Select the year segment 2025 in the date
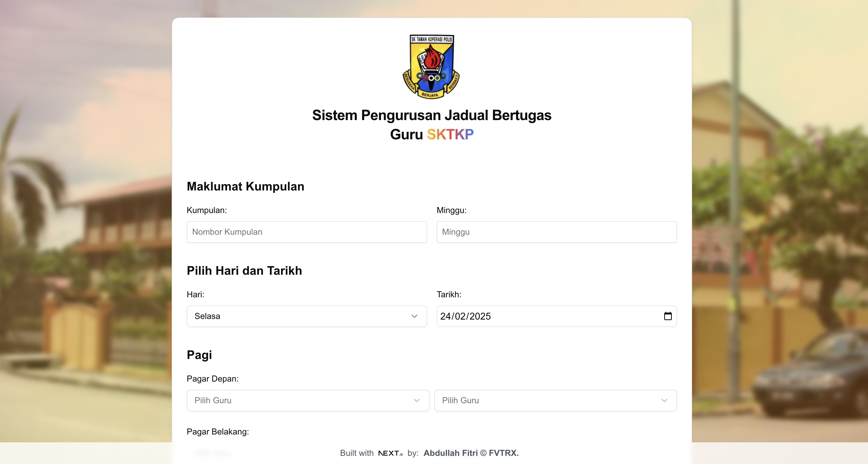The height and width of the screenshot is (464, 868). point(480,316)
